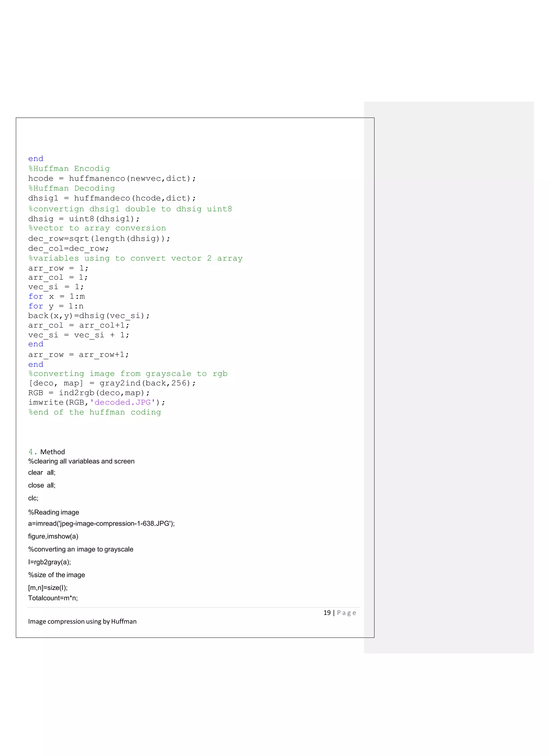Select the line 'hcode = huffmanenco(newvec,dict);'
The image size is (549, 756).
click(x=112, y=179)
